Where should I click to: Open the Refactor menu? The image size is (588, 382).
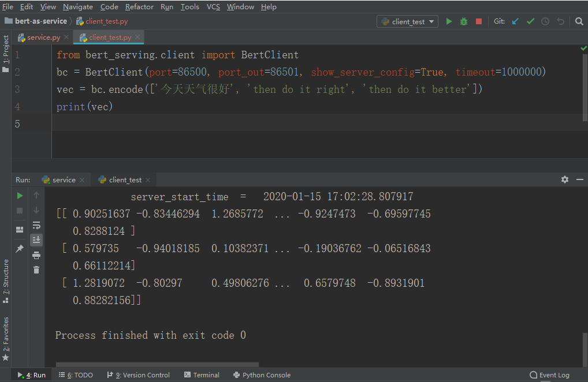pyautogui.click(x=139, y=6)
